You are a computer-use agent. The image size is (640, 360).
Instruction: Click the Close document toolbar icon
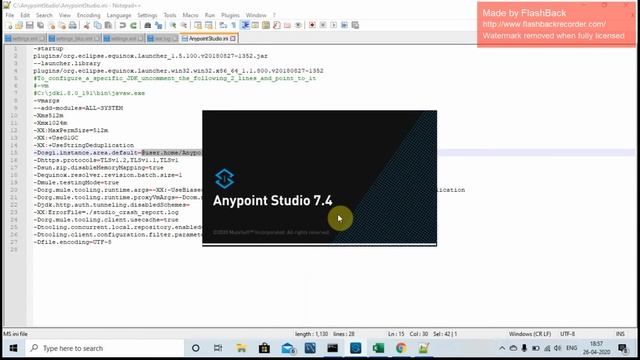[x=51, y=25]
